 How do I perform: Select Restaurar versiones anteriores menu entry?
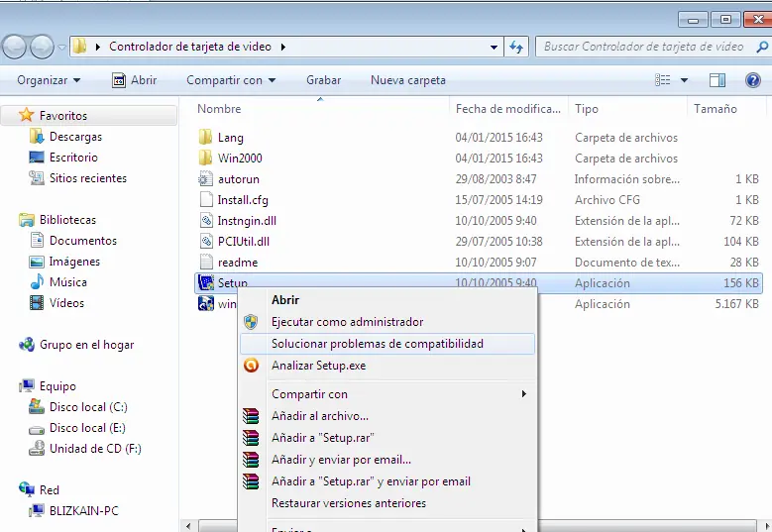coord(348,503)
